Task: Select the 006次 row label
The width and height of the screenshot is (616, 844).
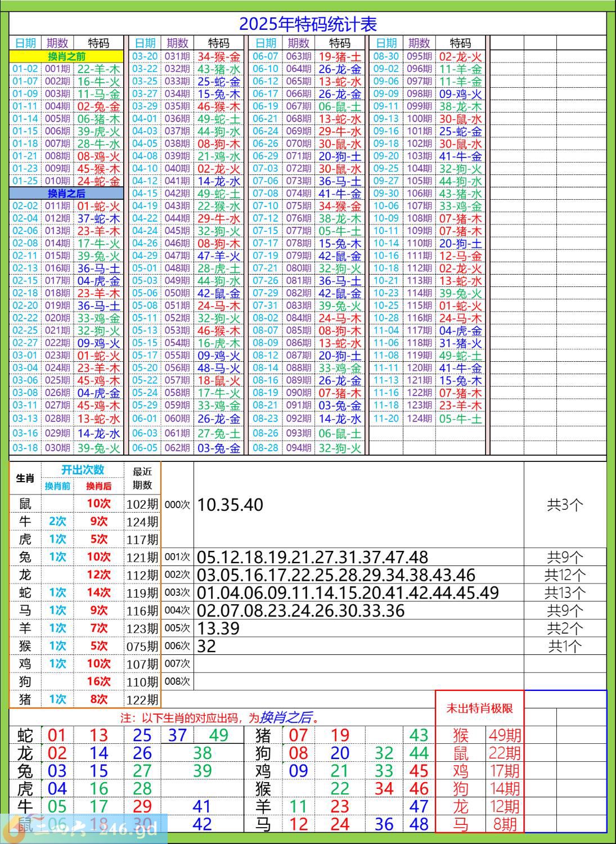Action: [x=177, y=646]
